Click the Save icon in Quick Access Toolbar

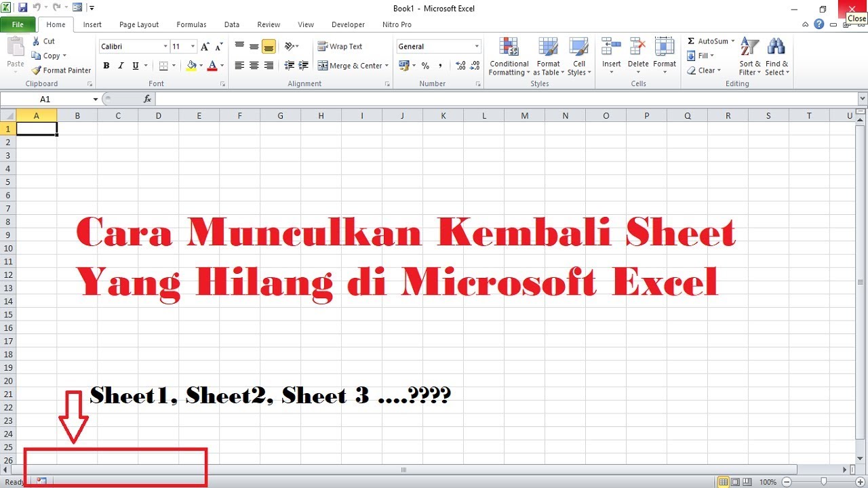coord(22,8)
